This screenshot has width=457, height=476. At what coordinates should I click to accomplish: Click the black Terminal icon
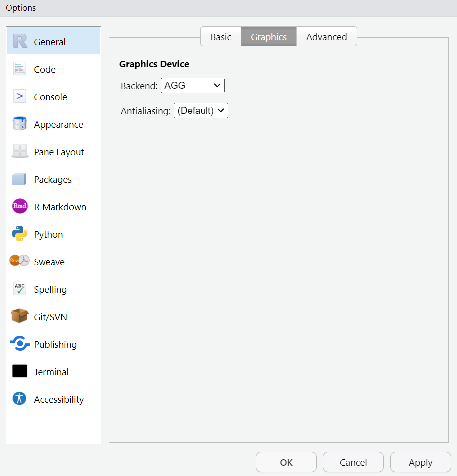20,371
